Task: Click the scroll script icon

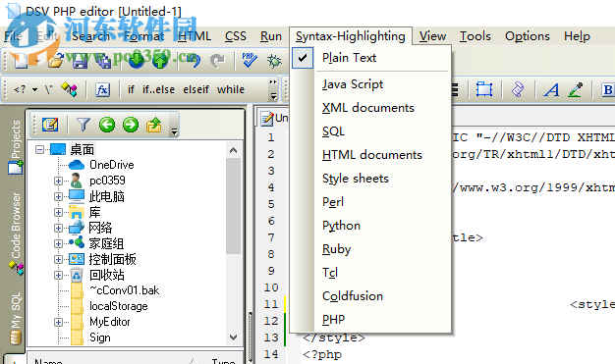Action: (518, 89)
